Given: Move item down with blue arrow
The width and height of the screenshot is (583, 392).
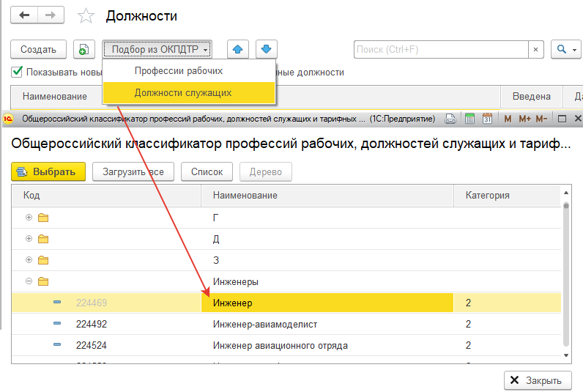Looking at the screenshot, I should [266, 49].
